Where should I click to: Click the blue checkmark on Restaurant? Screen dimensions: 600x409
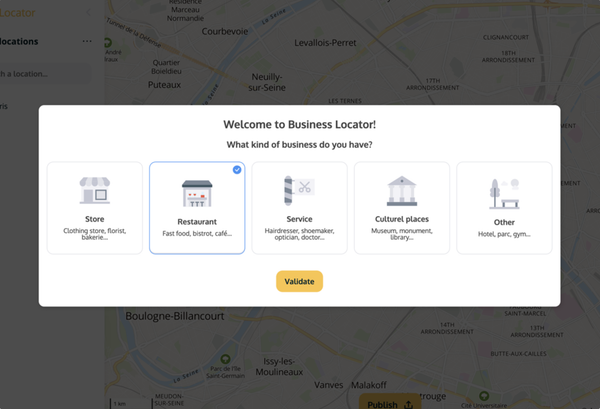(x=237, y=169)
